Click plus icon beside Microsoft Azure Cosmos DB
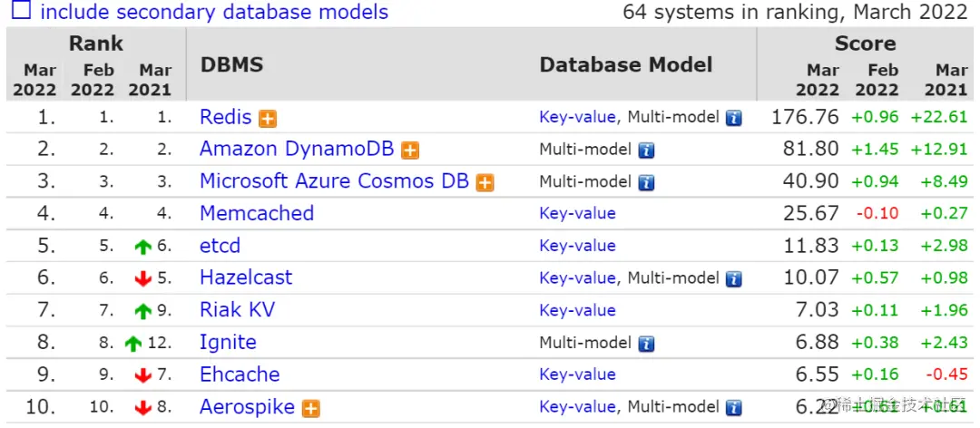The height and width of the screenshot is (428, 980). pos(485,182)
